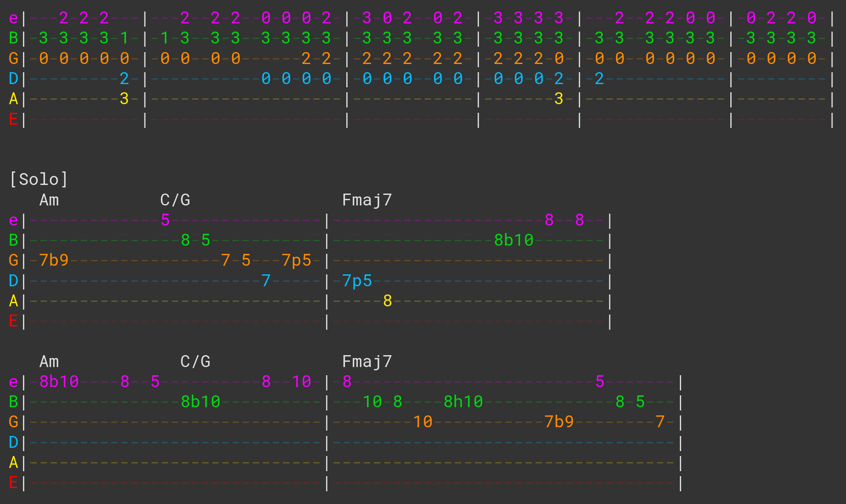Click the 8h10 hammer-on on the B string
The height and width of the screenshot is (504, 846).
[463, 402]
